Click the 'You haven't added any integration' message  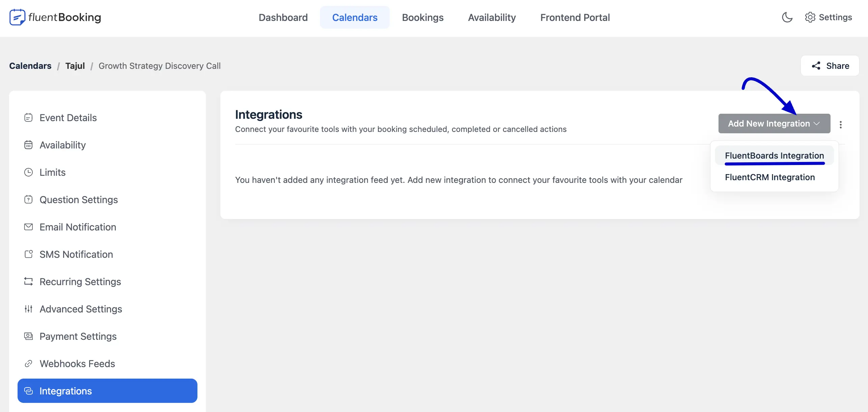(459, 180)
